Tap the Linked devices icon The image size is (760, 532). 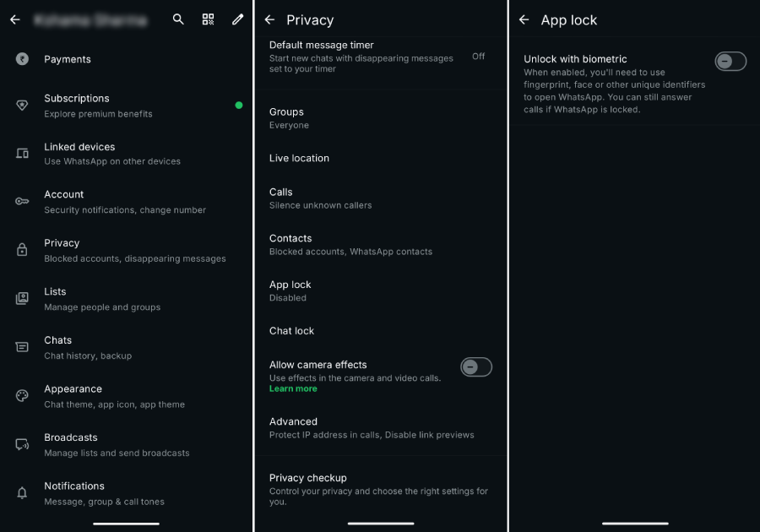coord(22,154)
